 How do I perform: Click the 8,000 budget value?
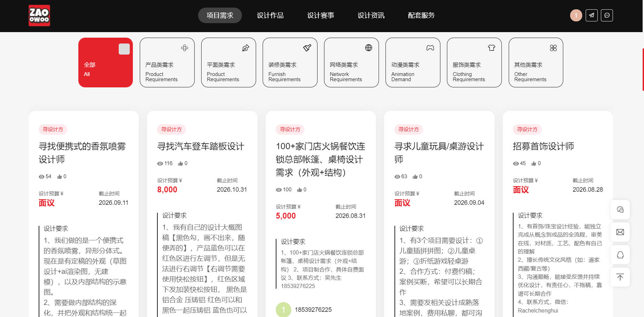pos(167,190)
